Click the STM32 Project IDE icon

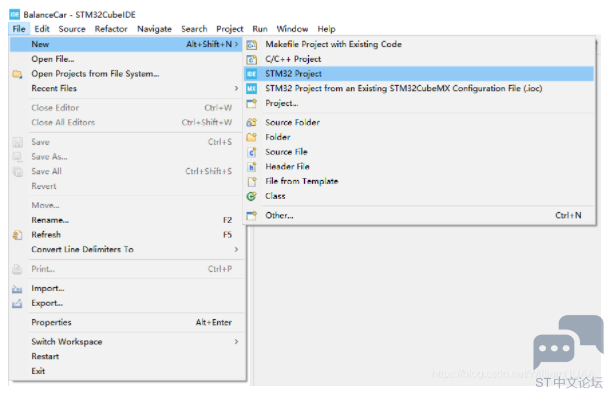pos(252,74)
